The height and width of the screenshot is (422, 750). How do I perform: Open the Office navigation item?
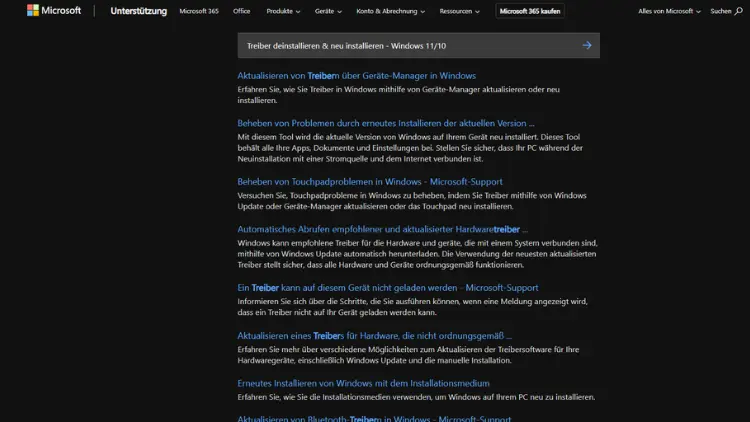[242, 11]
